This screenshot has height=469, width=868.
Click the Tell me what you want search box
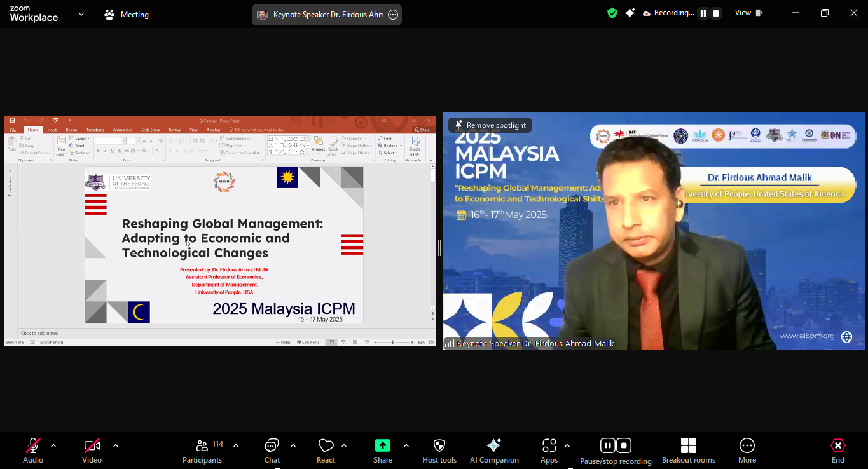click(x=257, y=130)
